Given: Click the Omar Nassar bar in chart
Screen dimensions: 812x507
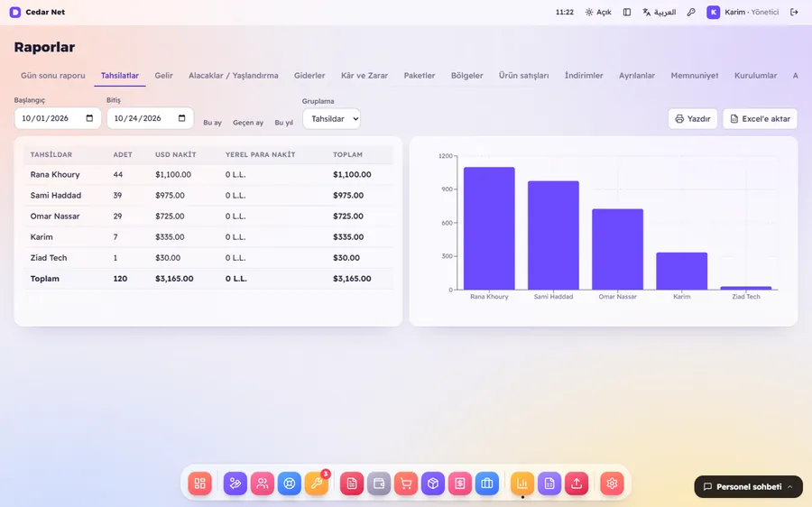Looking at the screenshot, I should [x=618, y=249].
